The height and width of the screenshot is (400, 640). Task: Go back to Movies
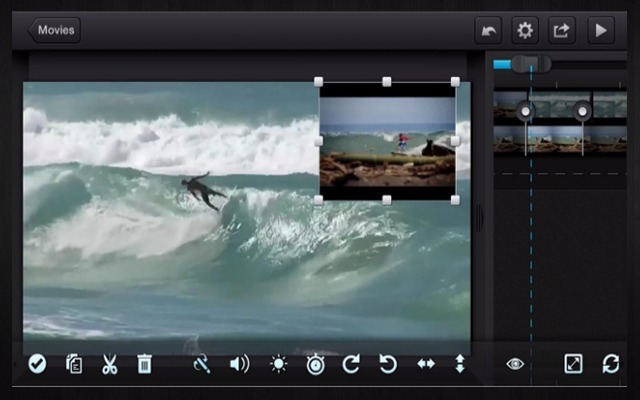[x=54, y=30]
